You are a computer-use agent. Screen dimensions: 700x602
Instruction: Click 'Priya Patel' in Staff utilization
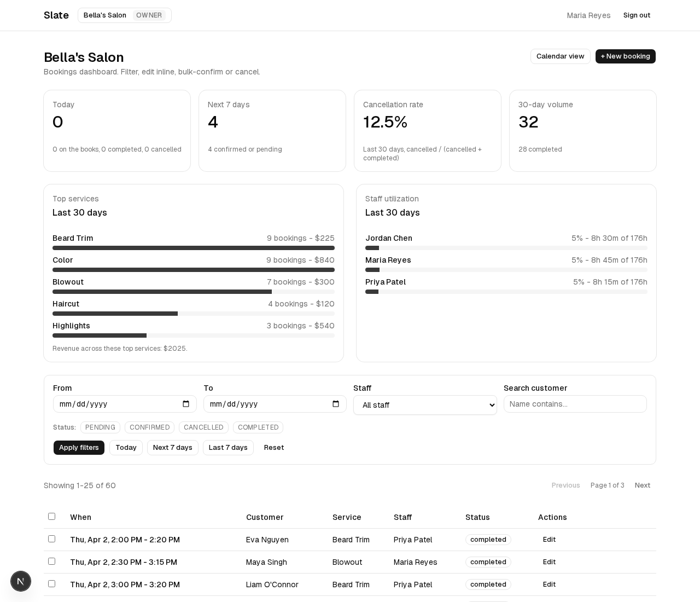[386, 282]
